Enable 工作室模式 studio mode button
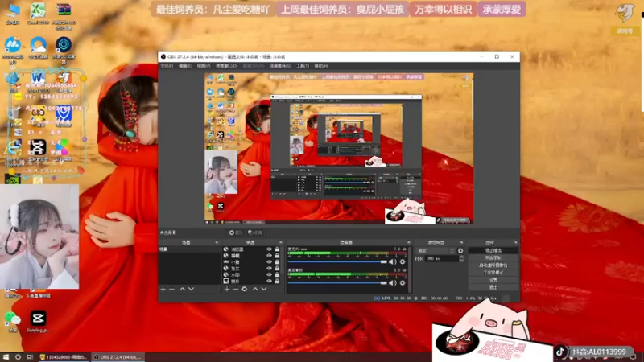The image size is (644, 362). click(x=493, y=273)
